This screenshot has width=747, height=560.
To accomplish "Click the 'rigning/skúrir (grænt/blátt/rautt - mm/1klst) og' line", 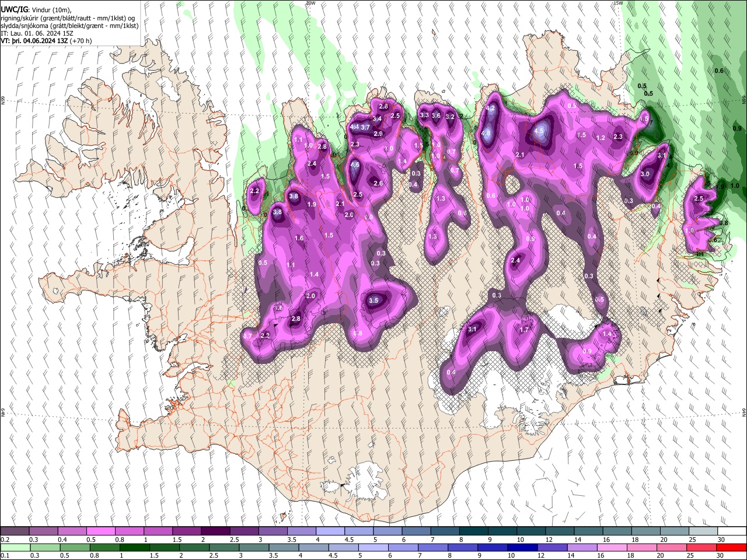I will tap(68, 18).
